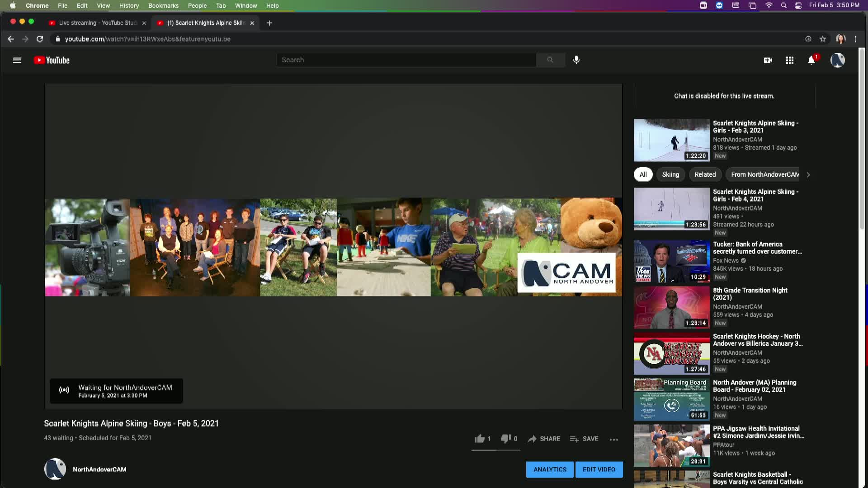Save the video to a playlist

point(584,439)
